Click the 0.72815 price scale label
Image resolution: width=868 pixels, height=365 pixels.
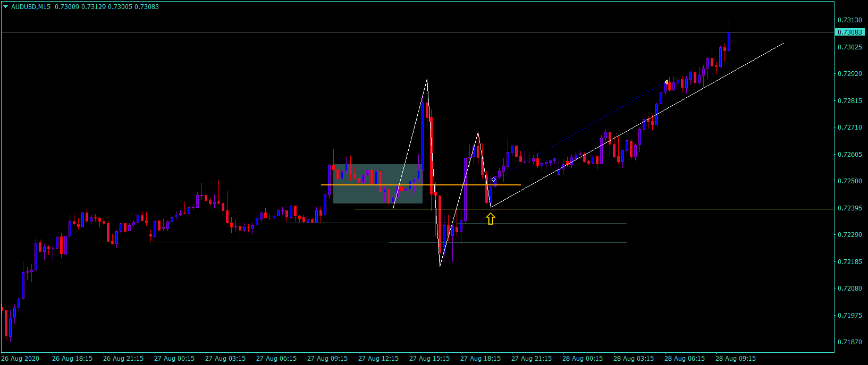[x=849, y=101]
